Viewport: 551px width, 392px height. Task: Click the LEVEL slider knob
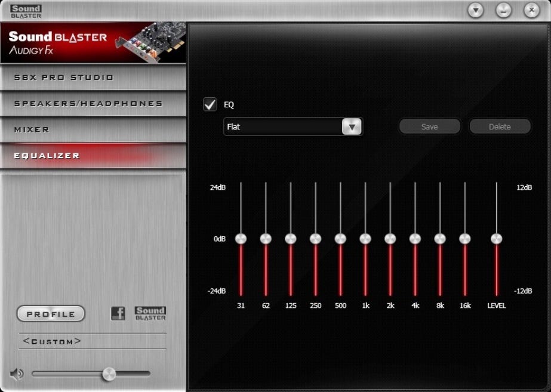[x=497, y=239]
